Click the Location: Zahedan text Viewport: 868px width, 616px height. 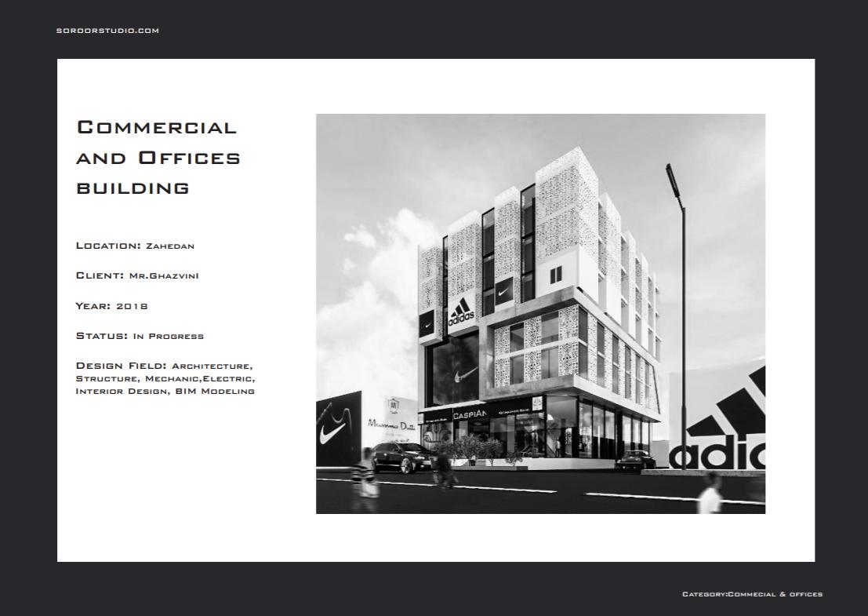coord(135,246)
